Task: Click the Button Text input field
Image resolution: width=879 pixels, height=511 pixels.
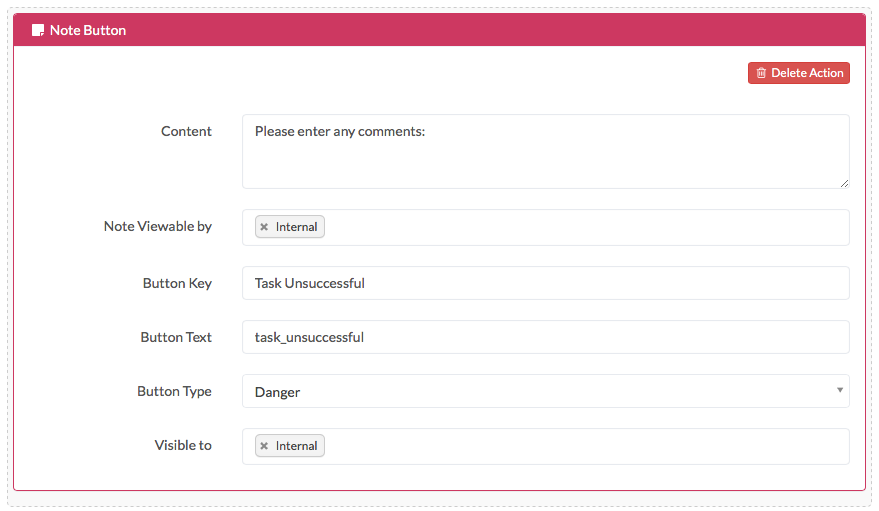Action: (x=545, y=337)
